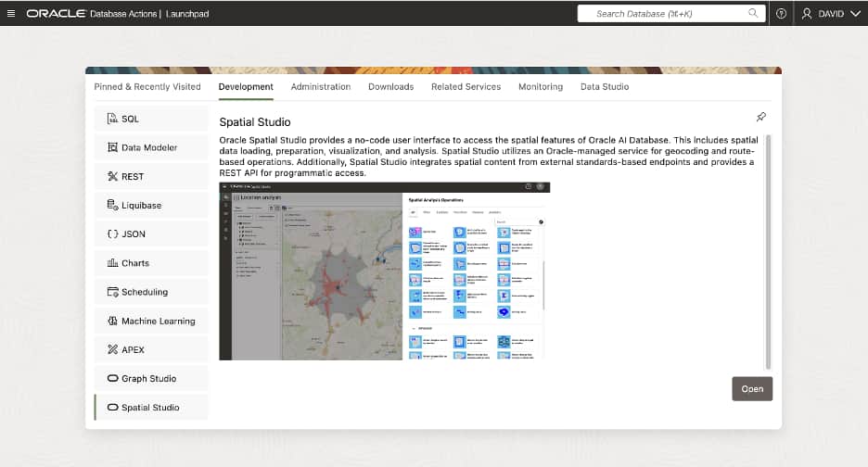Expand the DAVID user dropdown arrow
This screenshot has height=467, width=868.
click(855, 13)
